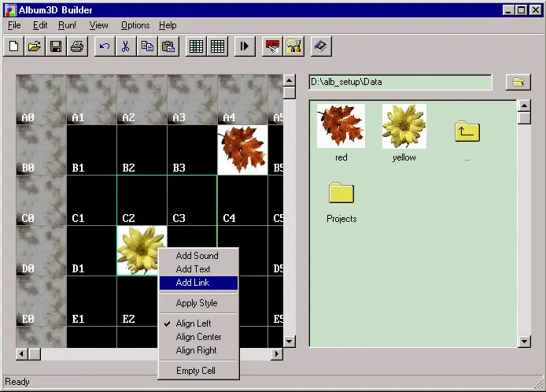546x392 pixels.
Task: Select Align Center in context menu
Action: (x=198, y=337)
